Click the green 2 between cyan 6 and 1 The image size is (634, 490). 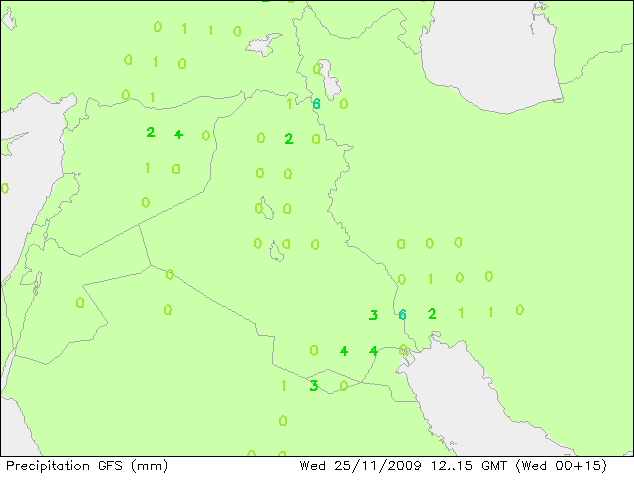[x=432, y=313]
